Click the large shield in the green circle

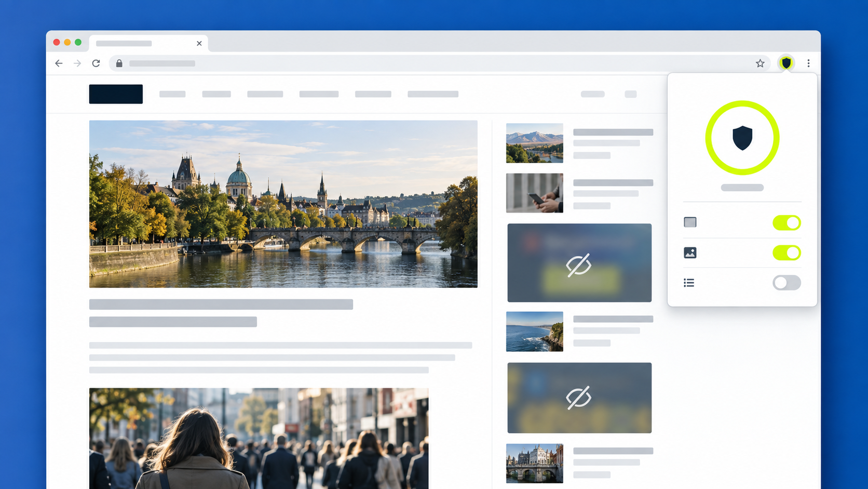[742, 138]
